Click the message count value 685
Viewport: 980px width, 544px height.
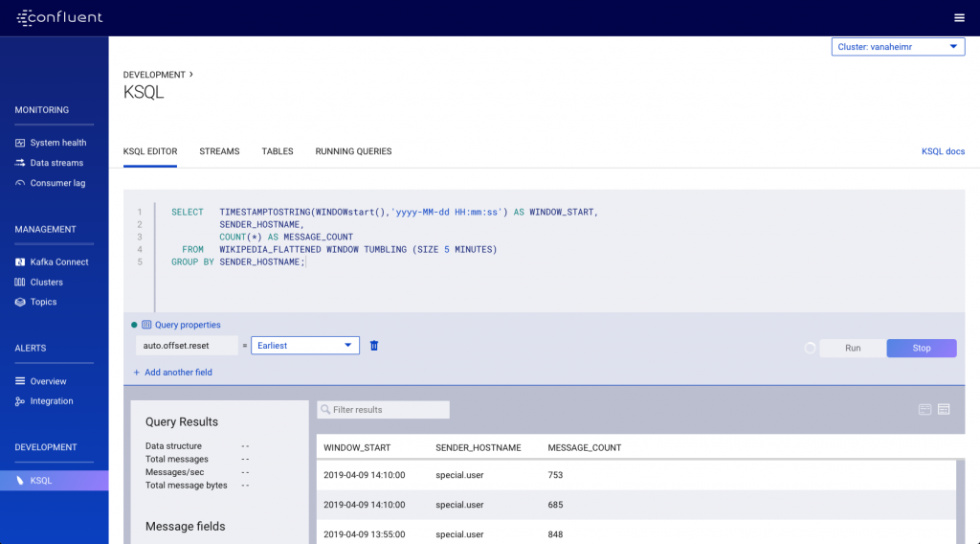coord(555,505)
